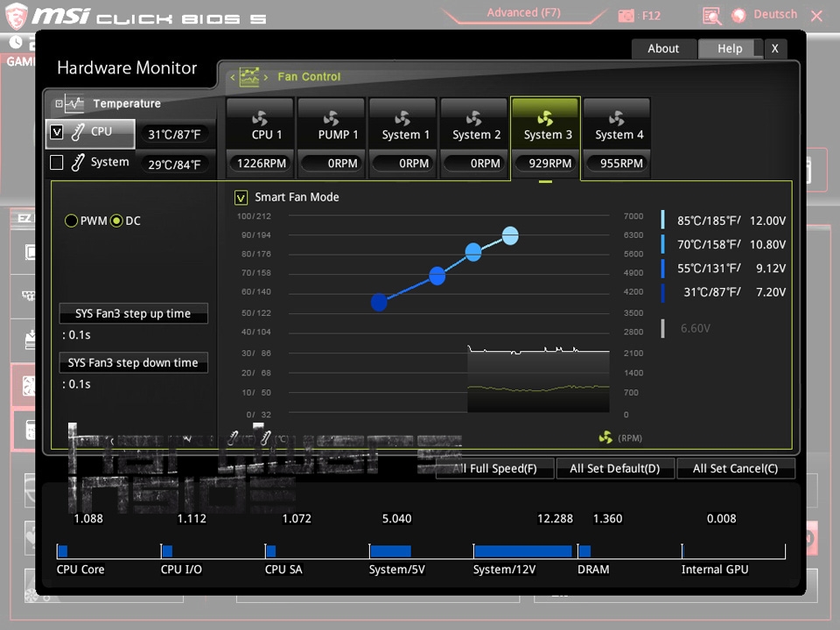Viewport: 840px width, 630px height.
Task: Click the DRAM voltage bar
Action: pos(585,551)
